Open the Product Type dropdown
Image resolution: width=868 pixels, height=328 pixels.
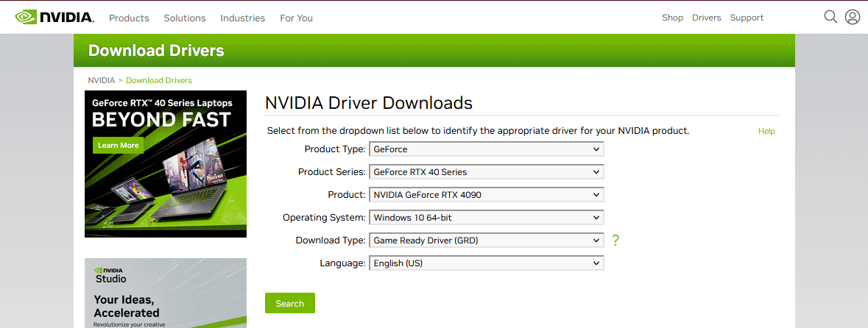click(486, 149)
